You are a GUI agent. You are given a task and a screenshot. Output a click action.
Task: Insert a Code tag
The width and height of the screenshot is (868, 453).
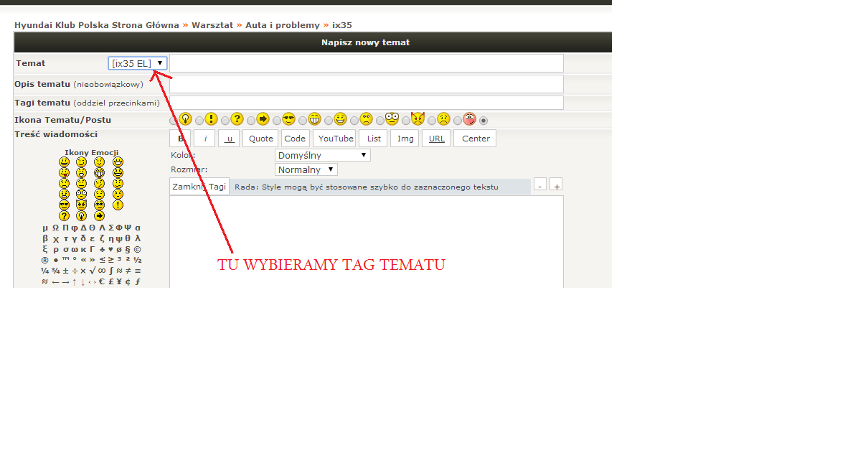click(295, 139)
